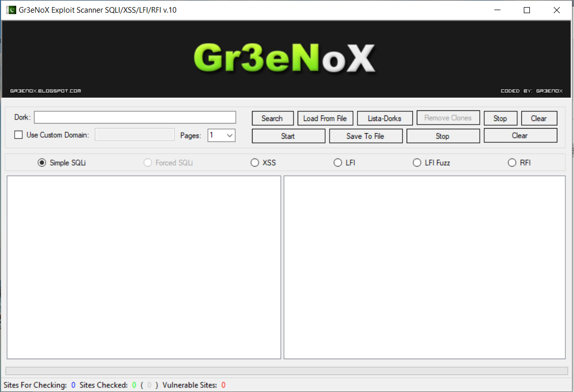Pick the RFI scan type
The image size is (574, 392).
(512, 163)
